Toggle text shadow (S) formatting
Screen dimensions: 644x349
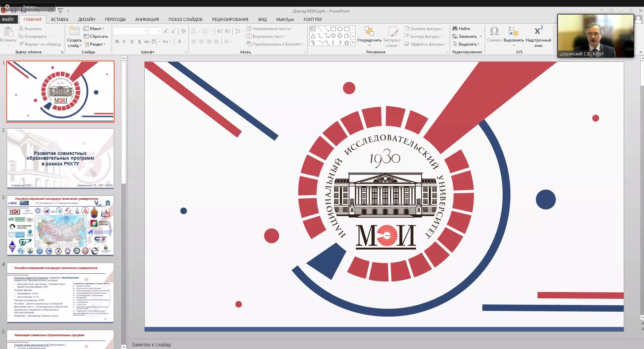coord(139,42)
